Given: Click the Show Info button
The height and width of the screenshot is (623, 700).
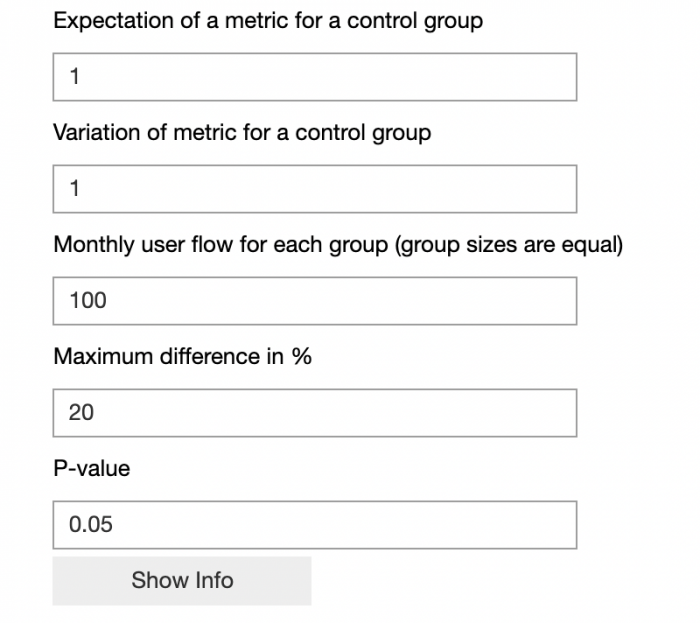Looking at the screenshot, I should (x=182, y=580).
